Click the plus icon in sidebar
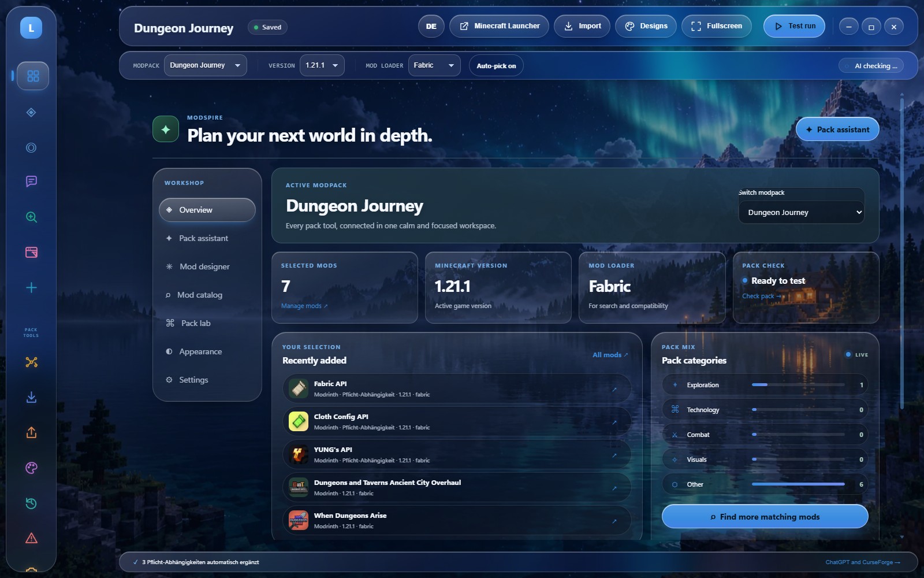The width and height of the screenshot is (924, 578). 32,288
